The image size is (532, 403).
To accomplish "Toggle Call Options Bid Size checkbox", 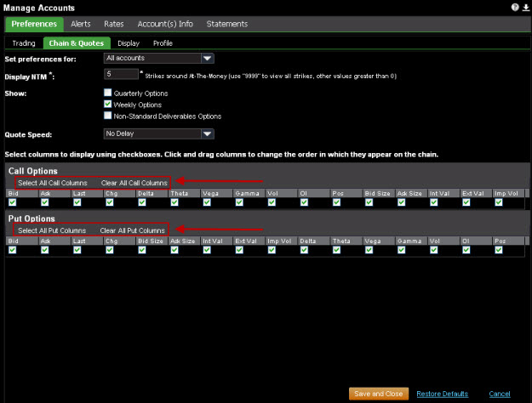I will tap(369, 202).
